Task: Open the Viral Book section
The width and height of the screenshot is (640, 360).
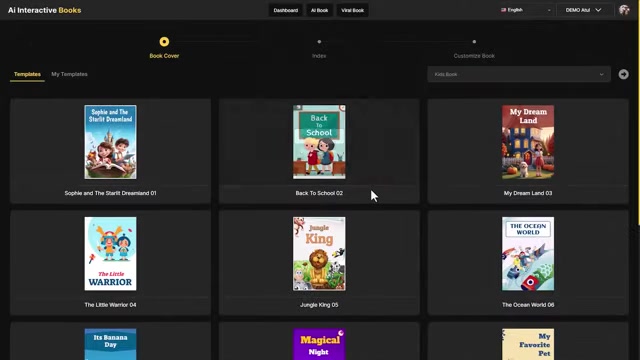Action: (352, 10)
